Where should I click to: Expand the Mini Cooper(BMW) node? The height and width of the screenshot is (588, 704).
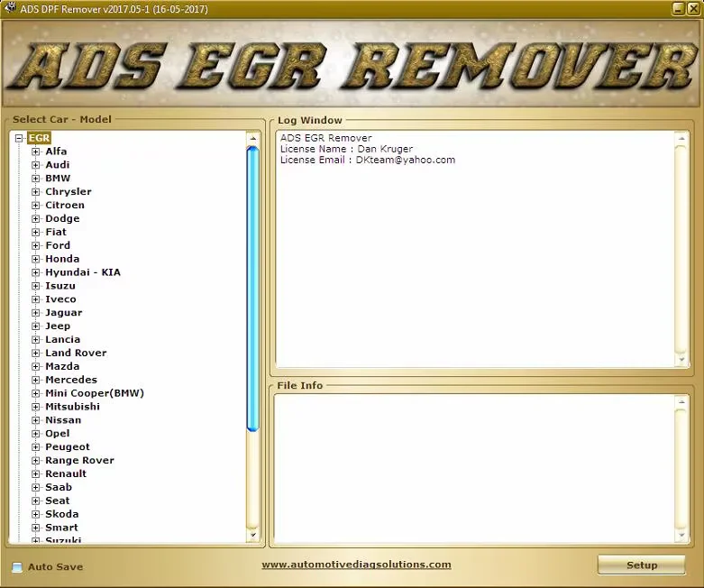[x=35, y=393]
